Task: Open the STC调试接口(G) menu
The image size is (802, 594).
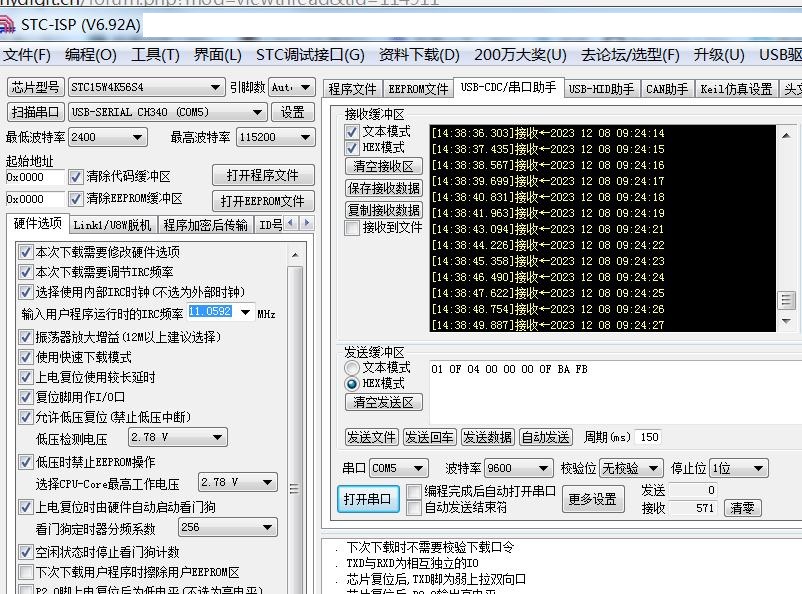Action: (310, 54)
